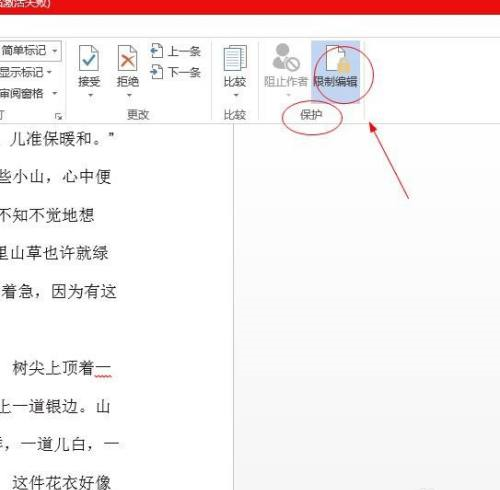Click the text line 这件花衣好像
Image resolution: width=500 pixels, height=490 pixels.
pyautogui.click(x=62, y=483)
